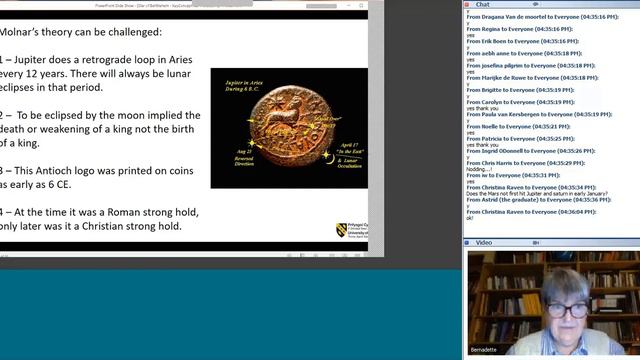Select message from aebh anne to Everyone

[x=524, y=53]
